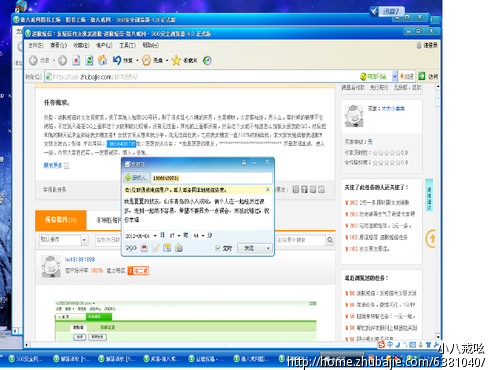This screenshot has height=370, width=493.
Task: Open the 文件(F) menu
Action: coord(36,45)
